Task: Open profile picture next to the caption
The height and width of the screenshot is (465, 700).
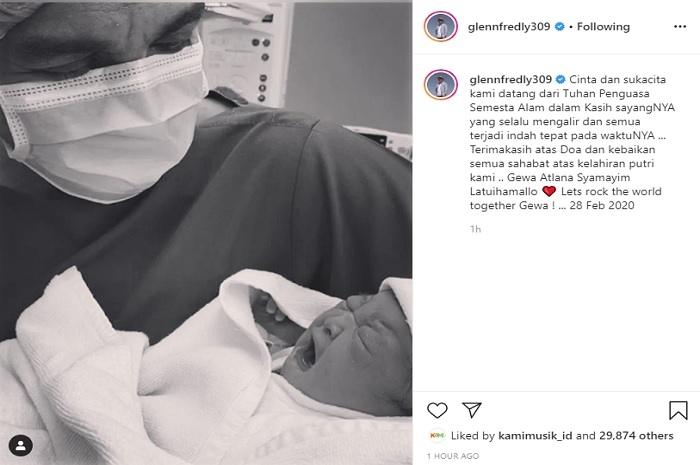Action: [441, 84]
